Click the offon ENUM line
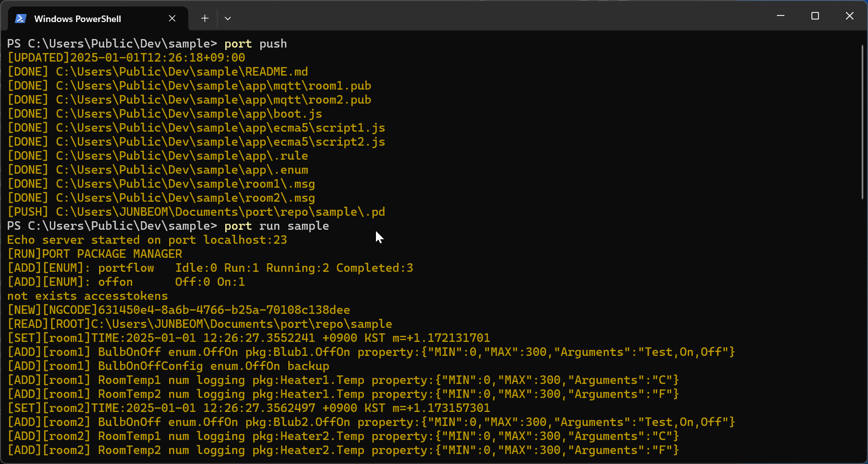This screenshot has width=868, height=464. point(126,282)
